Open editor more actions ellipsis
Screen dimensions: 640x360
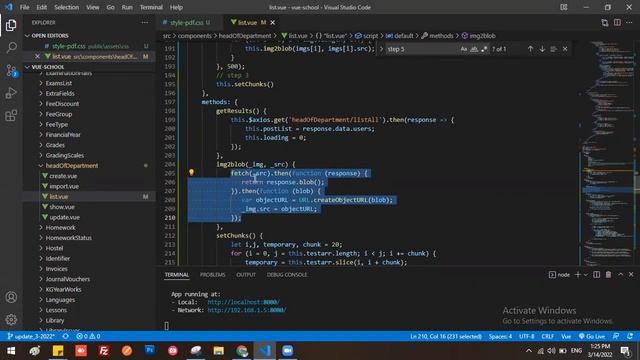(x=629, y=22)
